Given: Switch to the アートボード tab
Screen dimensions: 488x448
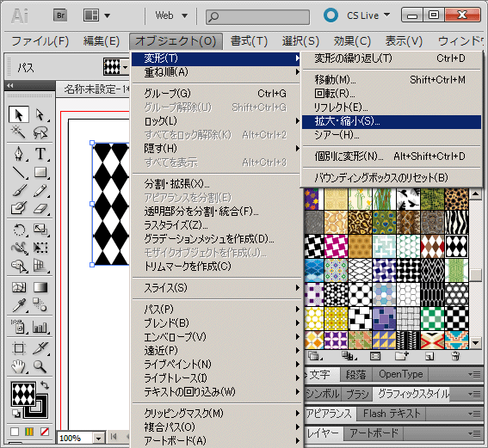Looking at the screenshot, I should 374,433.
